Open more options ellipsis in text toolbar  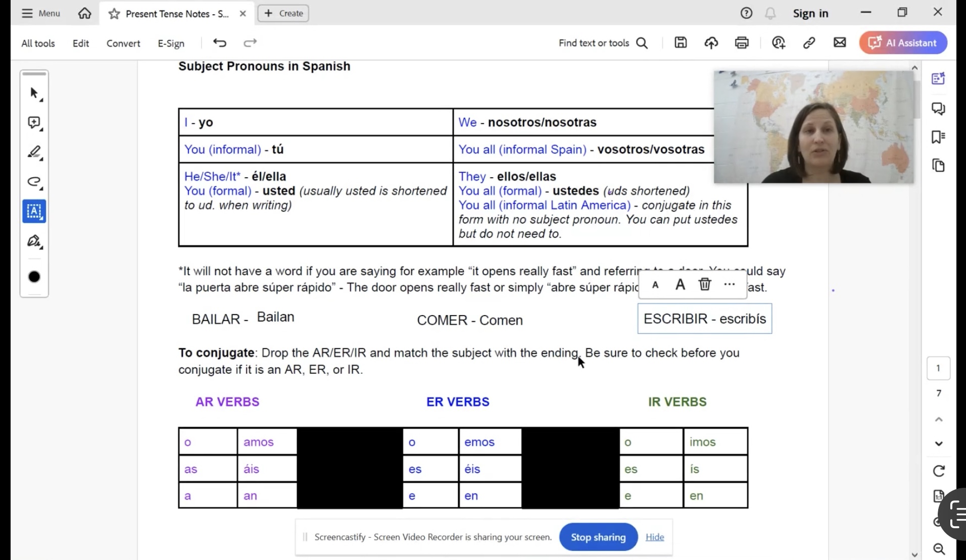pos(729,284)
